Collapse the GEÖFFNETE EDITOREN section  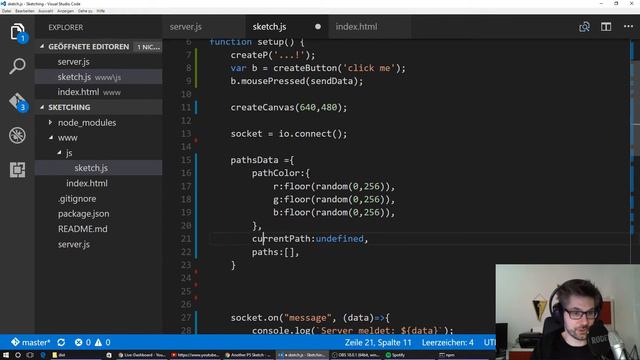42,47
